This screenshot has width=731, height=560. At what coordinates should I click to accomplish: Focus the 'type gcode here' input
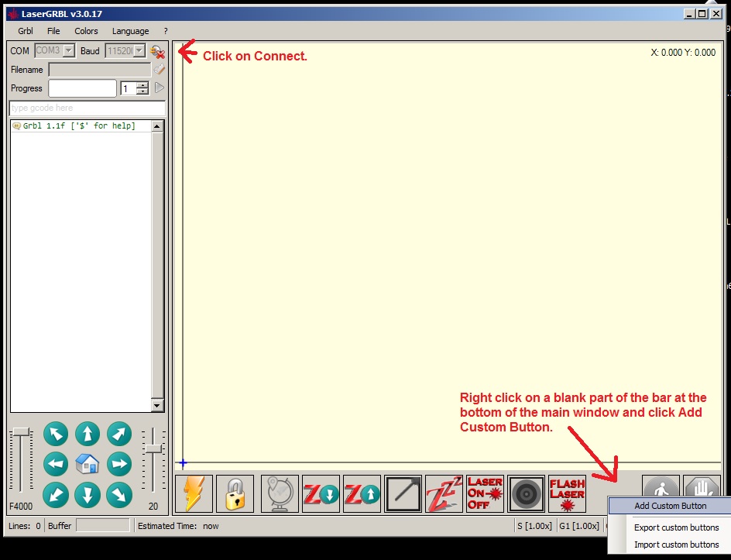point(88,108)
